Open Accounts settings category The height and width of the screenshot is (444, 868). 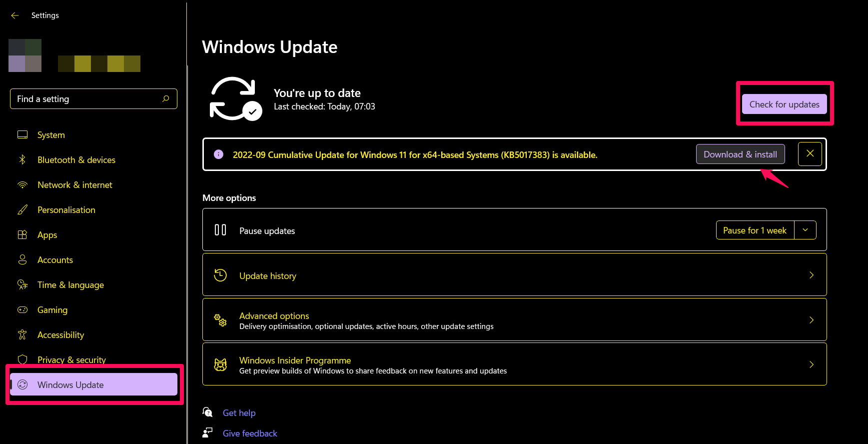(93, 260)
